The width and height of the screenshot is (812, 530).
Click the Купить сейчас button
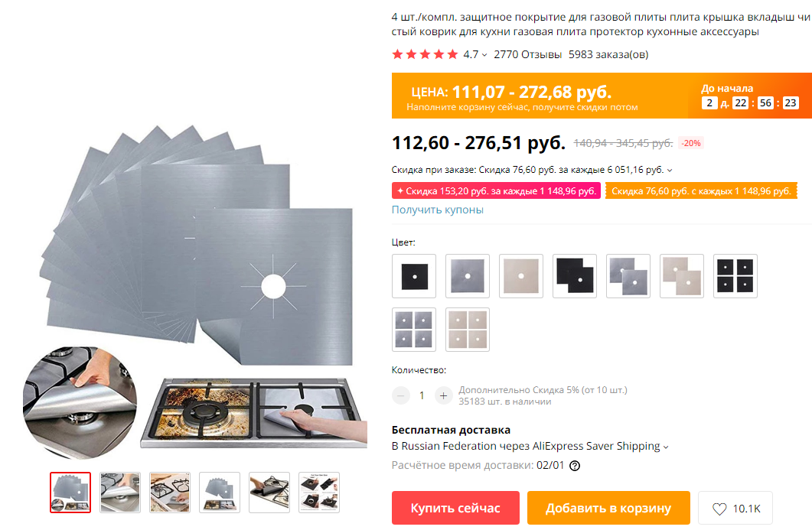455,508
